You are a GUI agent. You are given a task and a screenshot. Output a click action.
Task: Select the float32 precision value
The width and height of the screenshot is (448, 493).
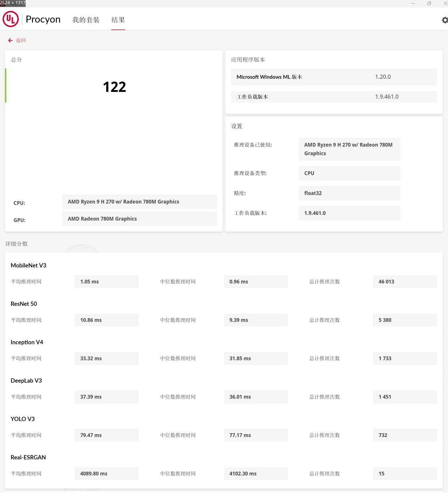(349, 193)
